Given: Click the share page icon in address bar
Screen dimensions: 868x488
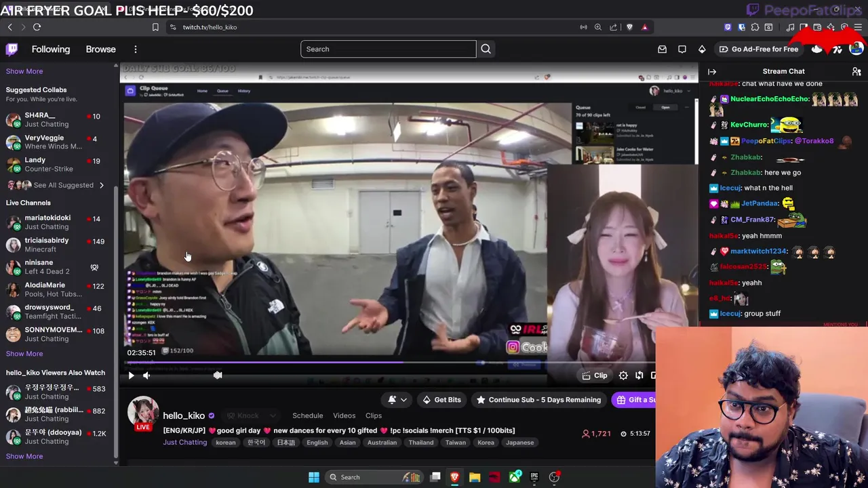Looking at the screenshot, I should [614, 27].
